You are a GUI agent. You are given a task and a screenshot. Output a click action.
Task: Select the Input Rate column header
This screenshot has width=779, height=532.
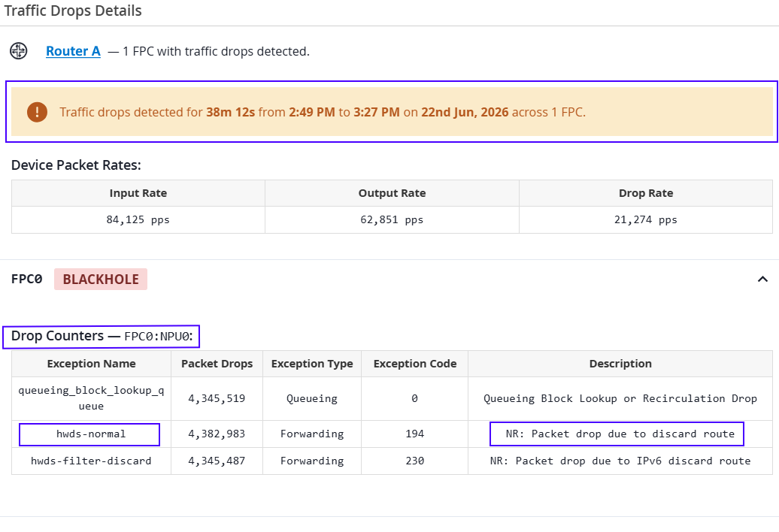coord(138,193)
